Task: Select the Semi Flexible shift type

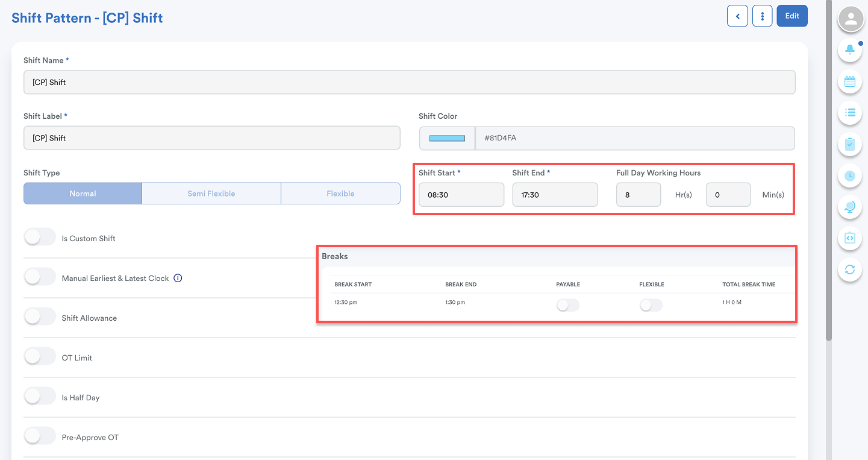Action: [211, 194]
